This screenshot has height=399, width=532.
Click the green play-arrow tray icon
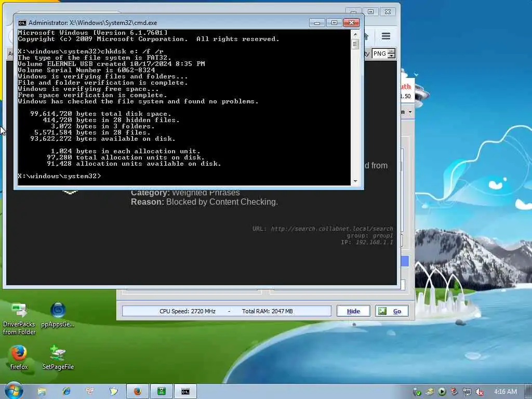tap(442, 392)
